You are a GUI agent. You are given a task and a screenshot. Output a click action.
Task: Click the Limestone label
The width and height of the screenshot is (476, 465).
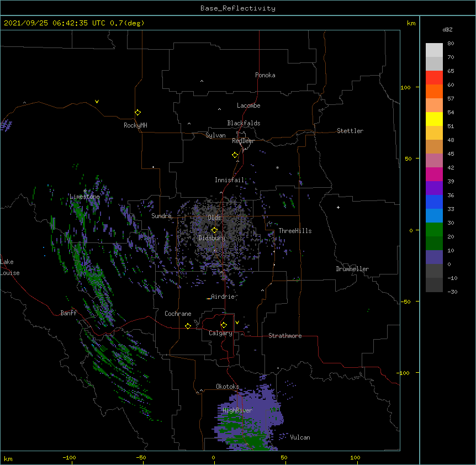[84, 197]
